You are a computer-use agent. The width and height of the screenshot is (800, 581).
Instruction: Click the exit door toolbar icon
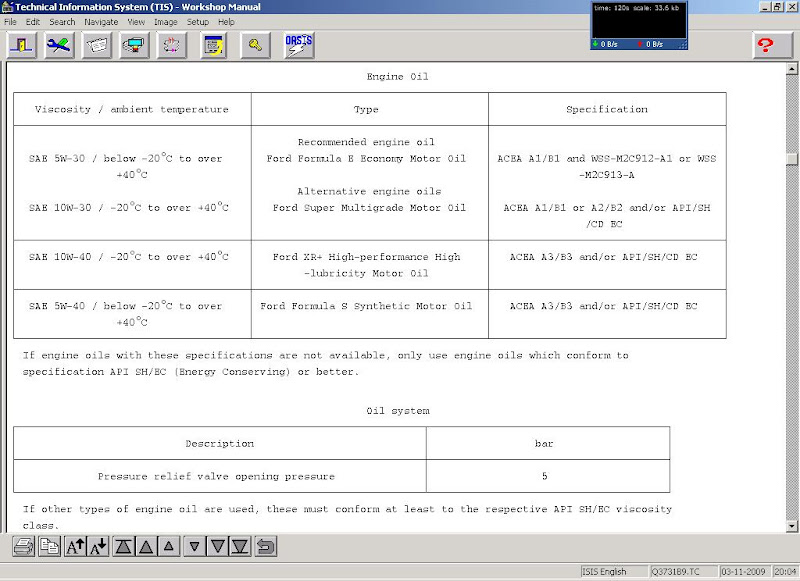click(22, 45)
